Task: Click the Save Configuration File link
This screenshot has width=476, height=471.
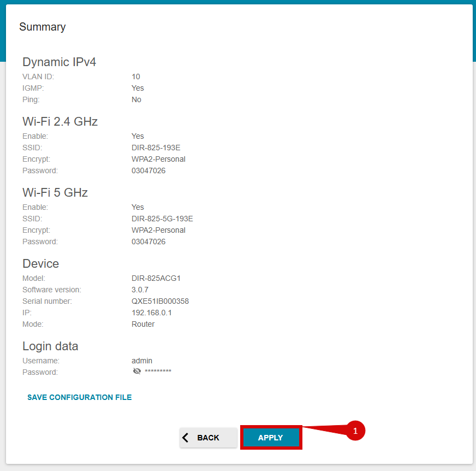Action: pyautogui.click(x=79, y=397)
